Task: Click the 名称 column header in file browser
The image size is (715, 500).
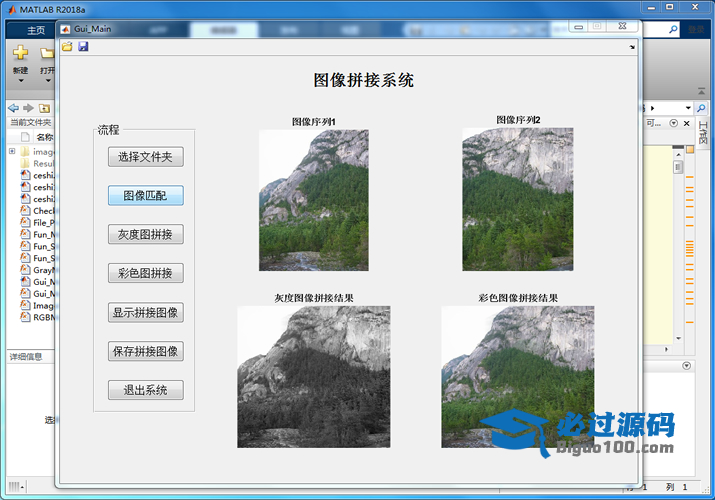Action: coord(45,137)
